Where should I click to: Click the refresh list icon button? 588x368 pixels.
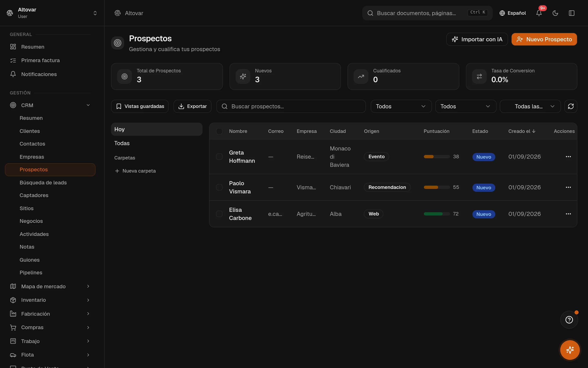coord(570,106)
